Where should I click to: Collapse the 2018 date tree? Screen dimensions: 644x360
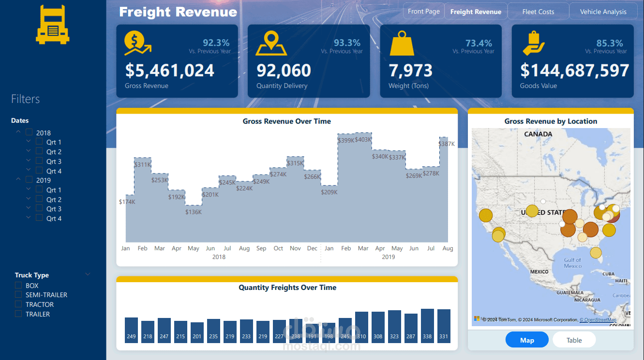click(18, 131)
